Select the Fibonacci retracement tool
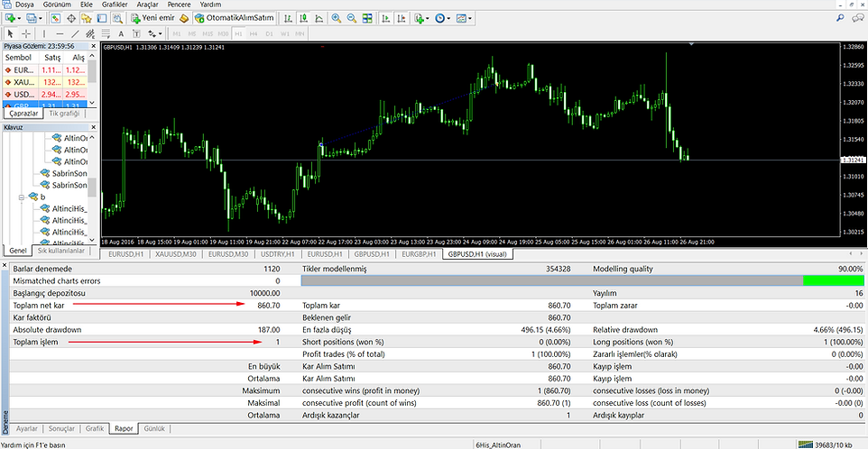This screenshot has height=449, width=868. (x=106, y=33)
